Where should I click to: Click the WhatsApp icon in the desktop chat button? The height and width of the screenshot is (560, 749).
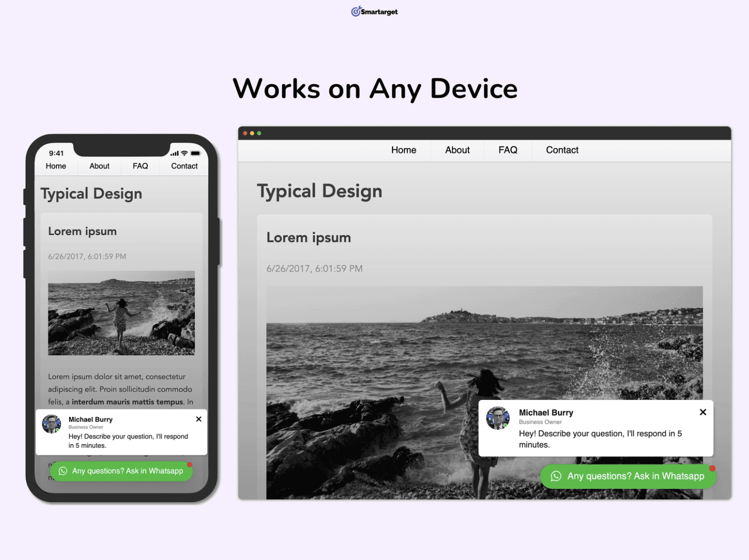tap(556, 476)
